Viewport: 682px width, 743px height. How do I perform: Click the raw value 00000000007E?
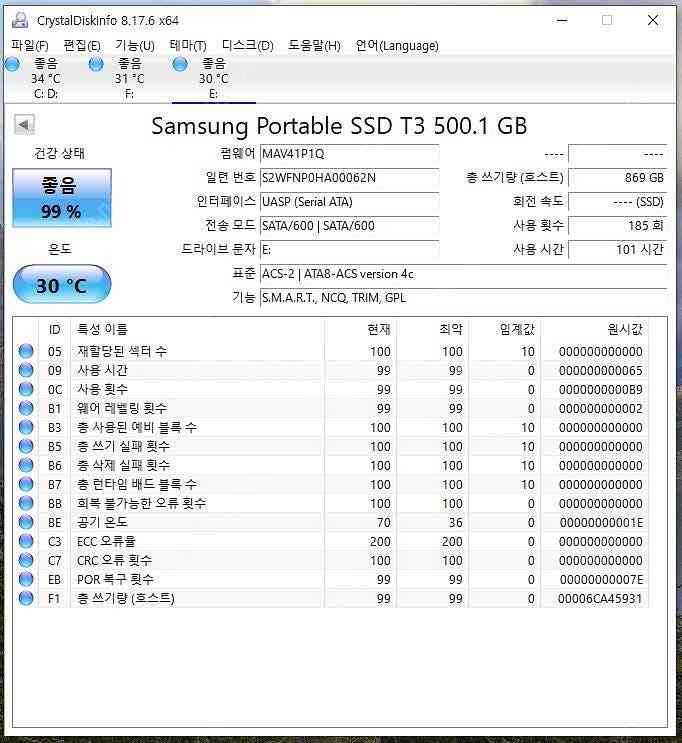pos(601,580)
